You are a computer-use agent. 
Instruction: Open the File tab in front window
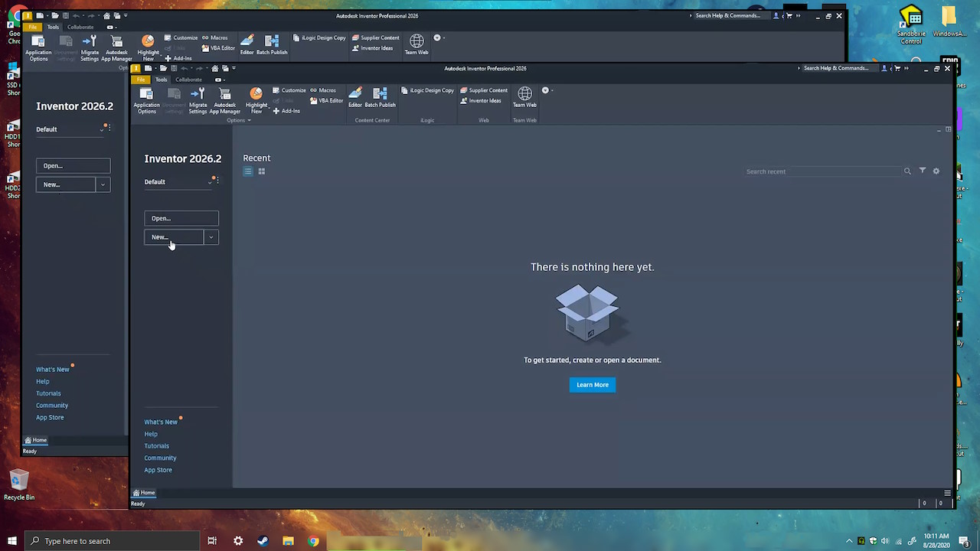coord(140,80)
